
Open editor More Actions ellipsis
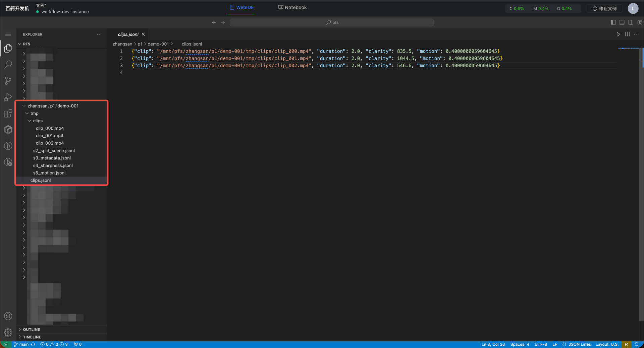pyautogui.click(x=636, y=34)
